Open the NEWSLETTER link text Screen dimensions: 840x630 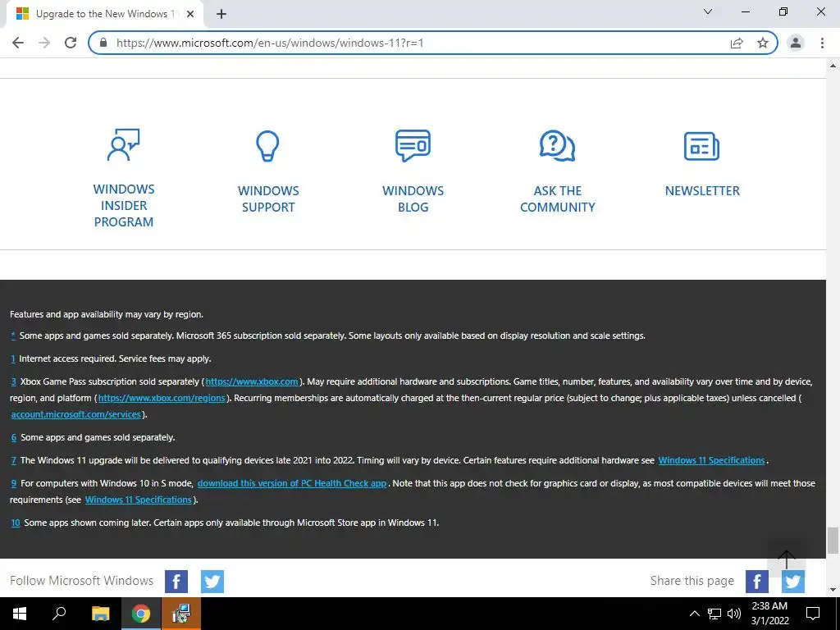[702, 190]
